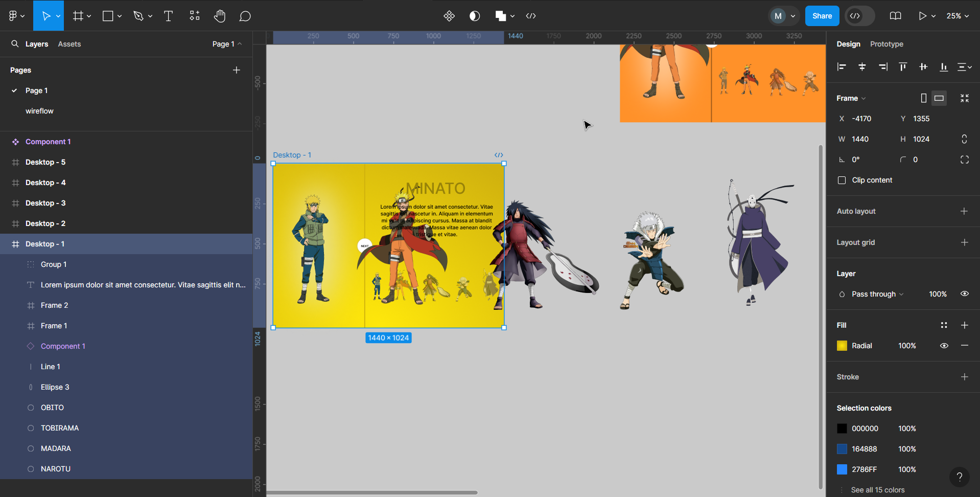Add a new page with plus icon
Viewport: 980px width, 497px height.
click(x=237, y=70)
